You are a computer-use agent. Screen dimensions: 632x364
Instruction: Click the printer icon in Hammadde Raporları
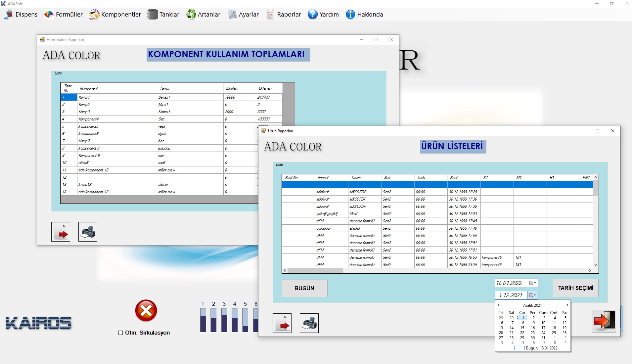[88, 232]
